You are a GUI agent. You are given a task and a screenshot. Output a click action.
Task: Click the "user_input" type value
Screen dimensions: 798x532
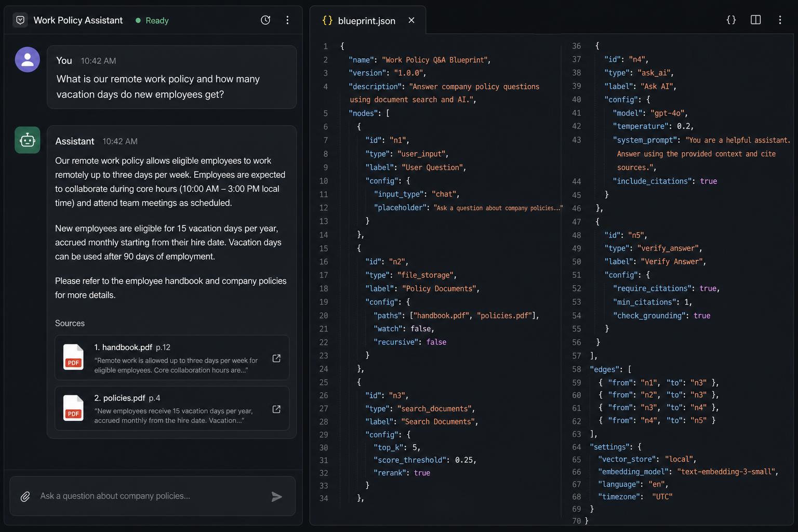tap(421, 154)
